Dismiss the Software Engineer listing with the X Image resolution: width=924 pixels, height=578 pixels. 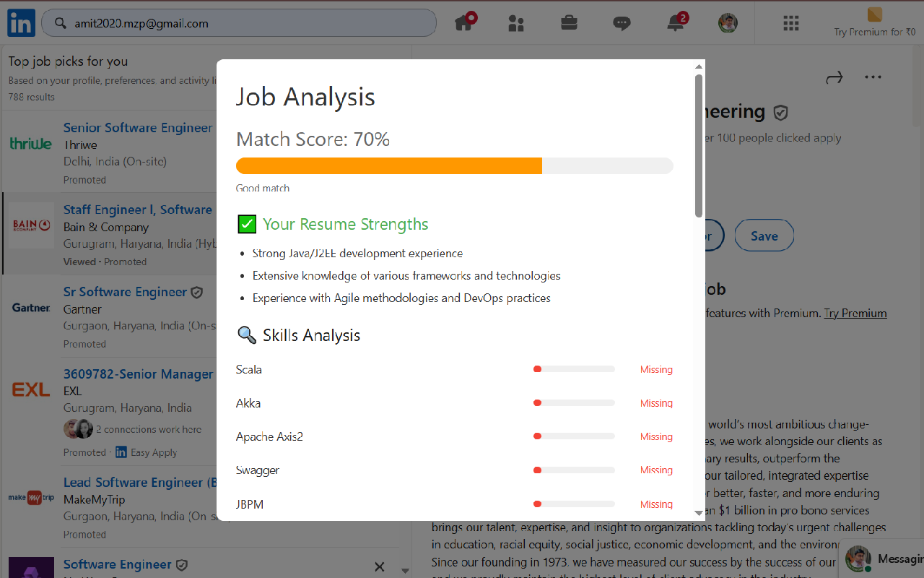[380, 566]
